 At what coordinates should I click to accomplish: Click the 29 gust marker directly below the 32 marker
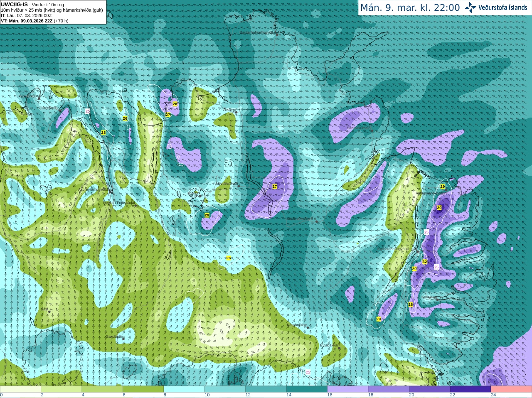(x=414, y=269)
